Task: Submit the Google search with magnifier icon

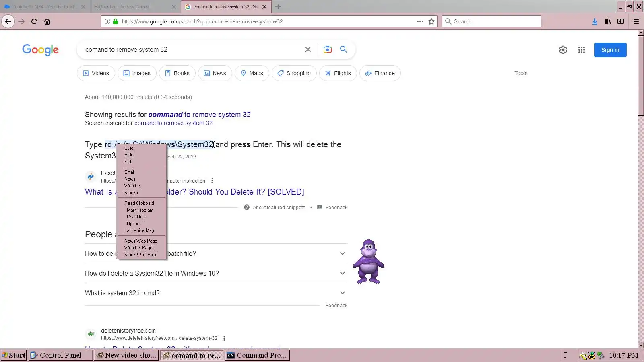Action: click(343, 49)
